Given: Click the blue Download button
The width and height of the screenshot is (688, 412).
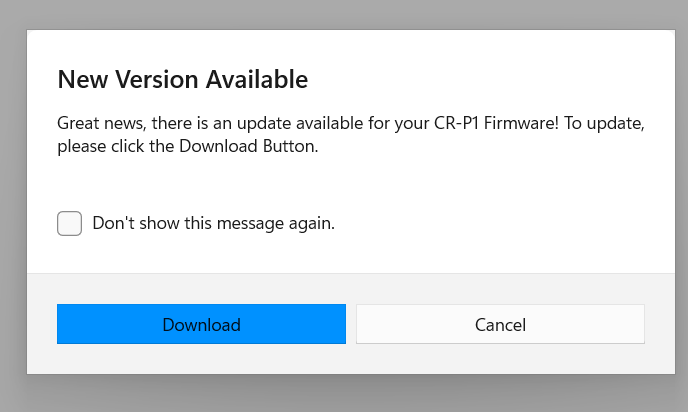Looking at the screenshot, I should [201, 325].
